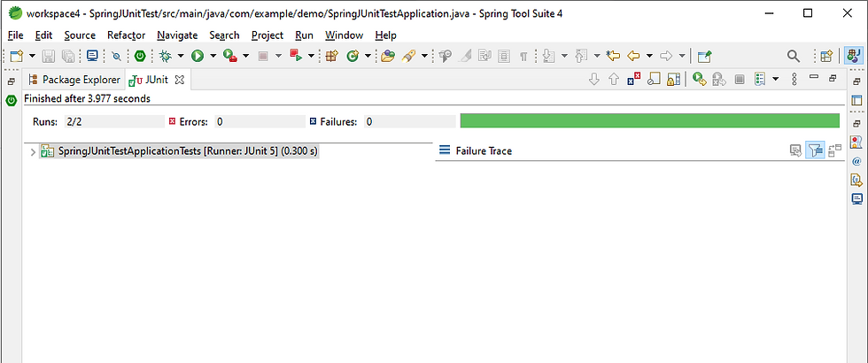Click the Boot Dashboard icon in left trim
Image resolution: width=868 pixels, height=363 pixels.
coord(11,101)
